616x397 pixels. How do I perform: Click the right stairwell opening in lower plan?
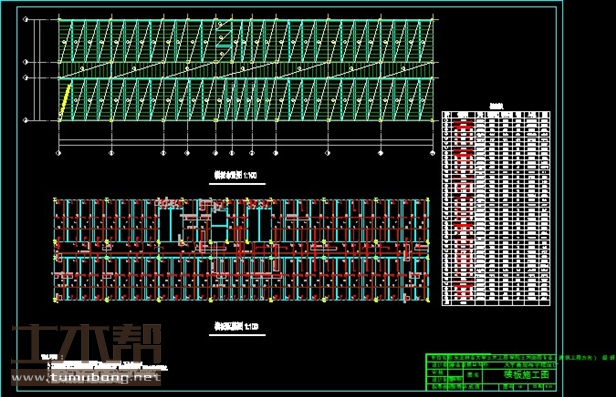pos(259,225)
